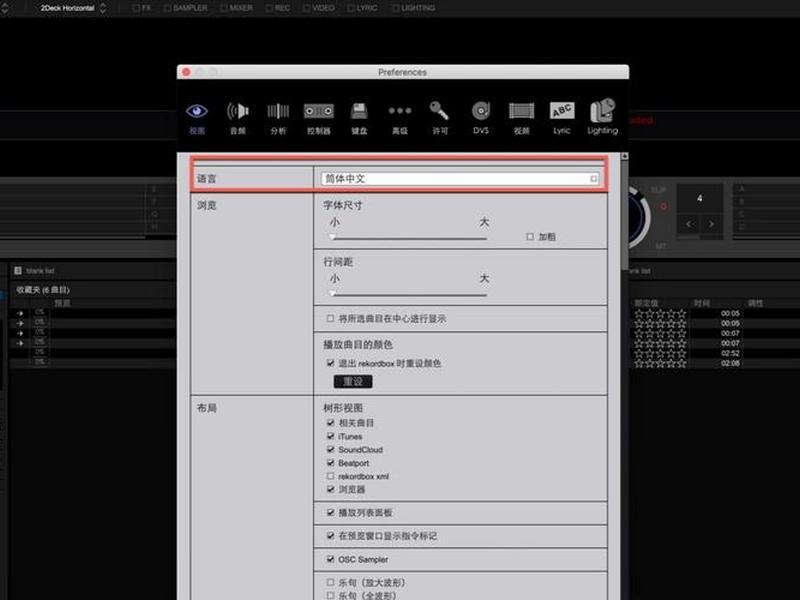Enable the 加粗 bold font checkbox
This screenshot has width=800, height=600.
(x=530, y=237)
